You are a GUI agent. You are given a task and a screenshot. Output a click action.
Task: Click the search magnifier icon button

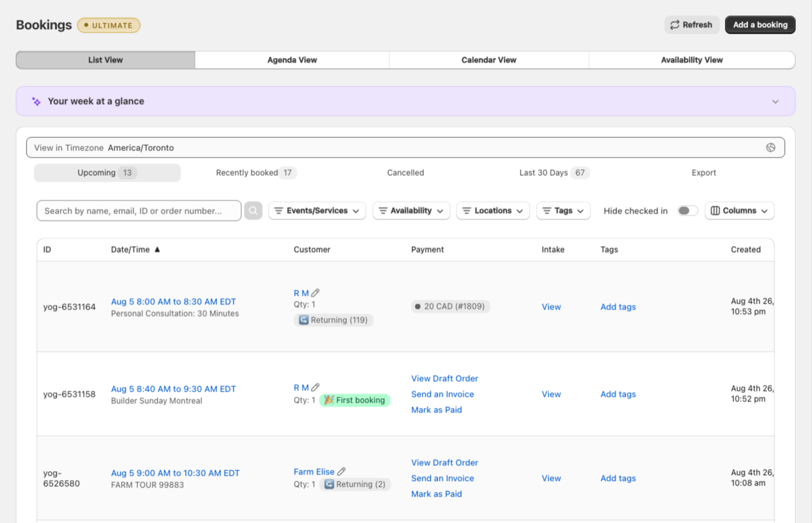coord(253,211)
